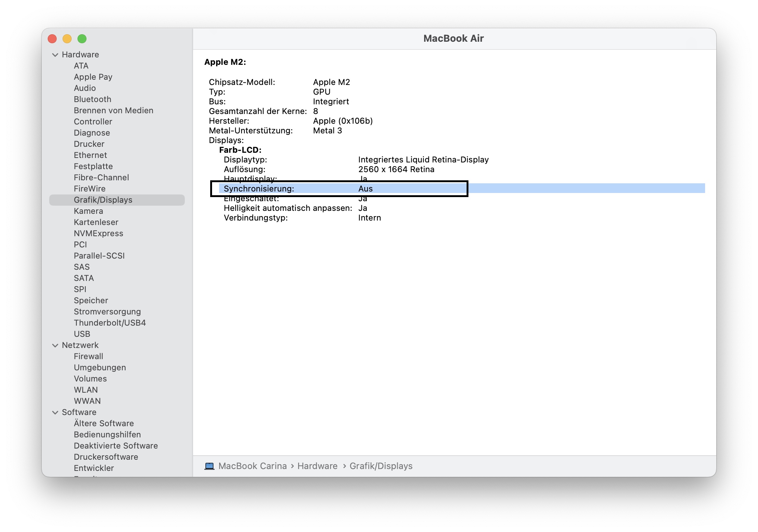Open Druckersoftware under Software
Image resolution: width=758 pixels, height=532 pixels.
click(106, 457)
